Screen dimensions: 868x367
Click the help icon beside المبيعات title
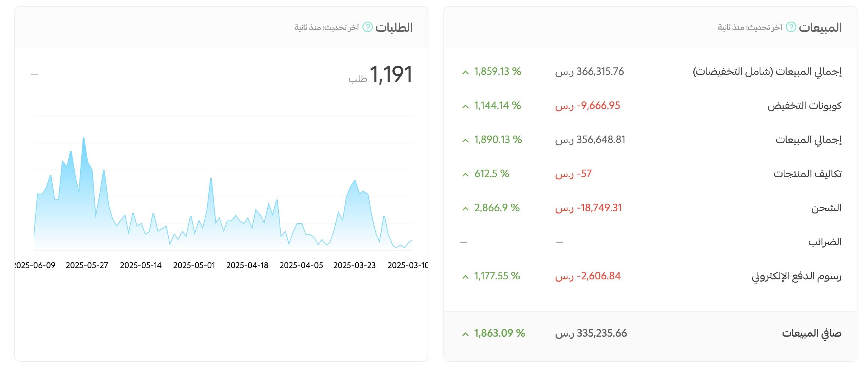click(791, 27)
